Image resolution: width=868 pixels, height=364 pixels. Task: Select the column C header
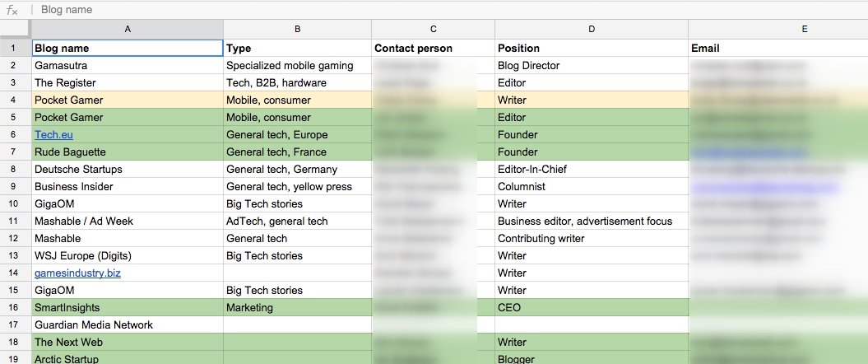coord(434,30)
